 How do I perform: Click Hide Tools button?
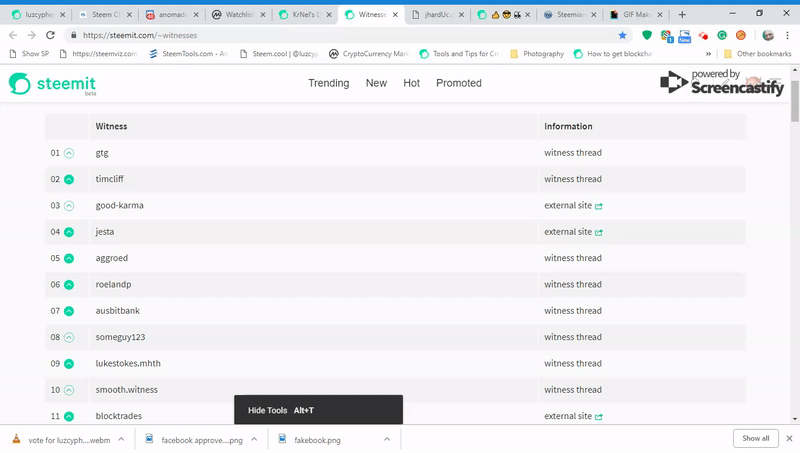[x=318, y=410]
